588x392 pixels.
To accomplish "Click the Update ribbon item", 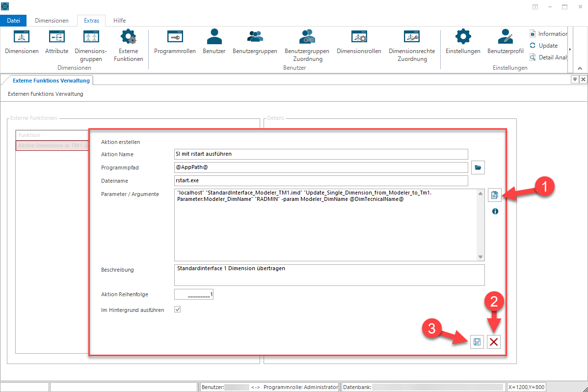I will [544, 45].
